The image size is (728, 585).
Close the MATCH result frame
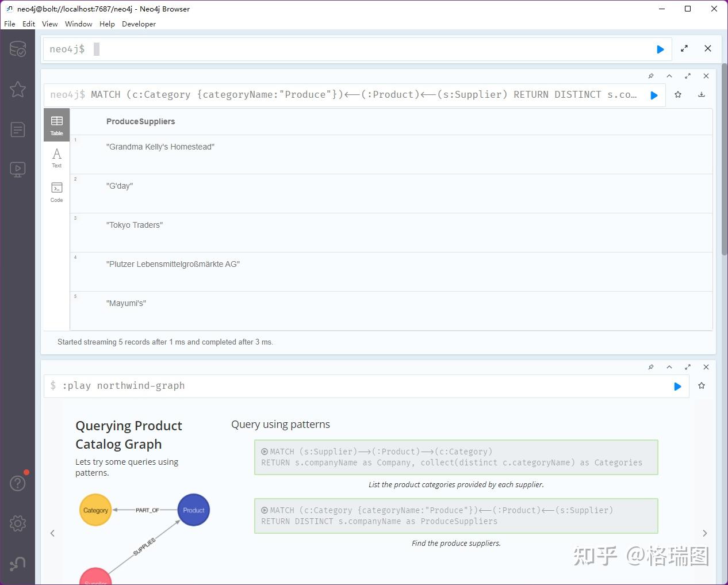[706, 76]
